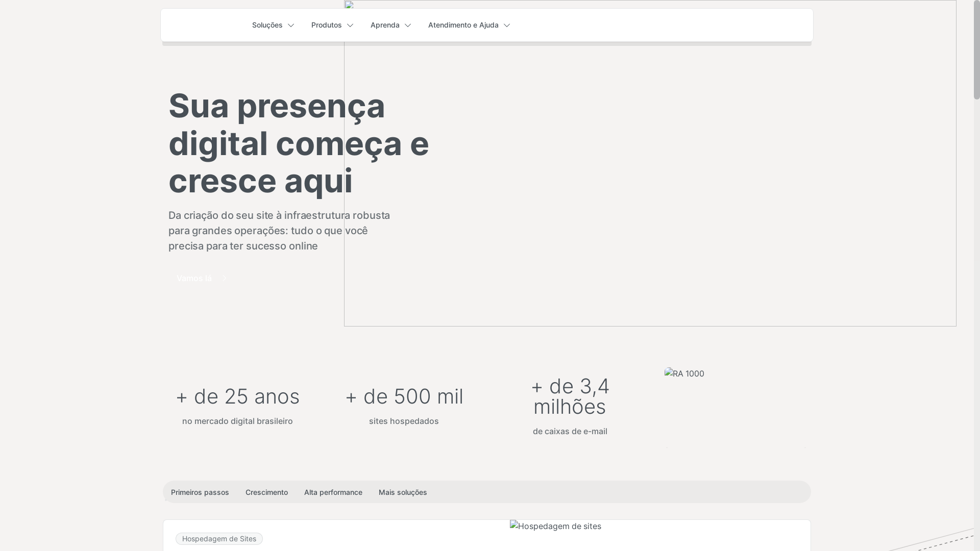This screenshot has width=980, height=551.
Task: Click the RA 1000 badge image
Action: [x=736, y=408]
